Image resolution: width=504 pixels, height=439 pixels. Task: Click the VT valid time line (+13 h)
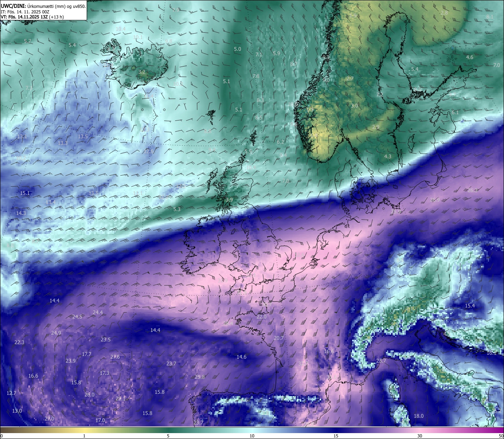click(x=32, y=17)
